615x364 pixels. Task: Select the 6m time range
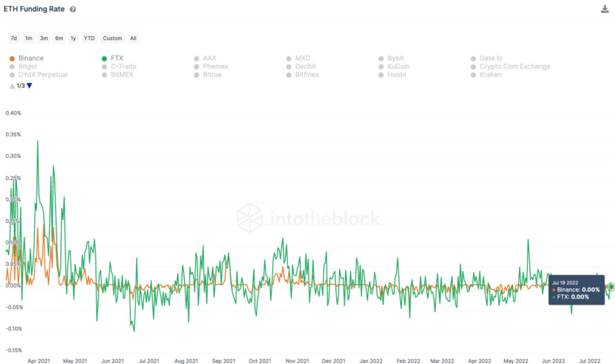(59, 38)
